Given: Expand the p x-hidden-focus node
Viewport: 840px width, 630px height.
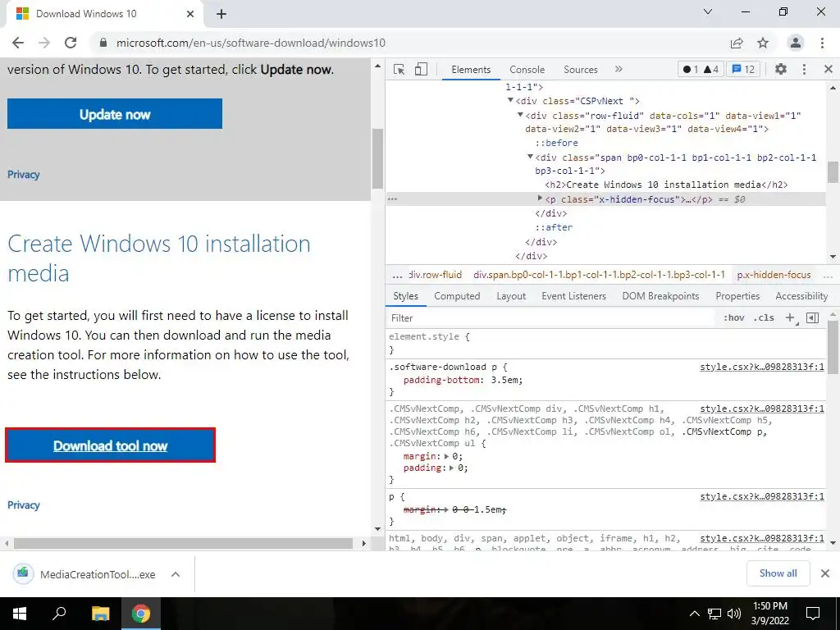Looking at the screenshot, I should [x=540, y=199].
